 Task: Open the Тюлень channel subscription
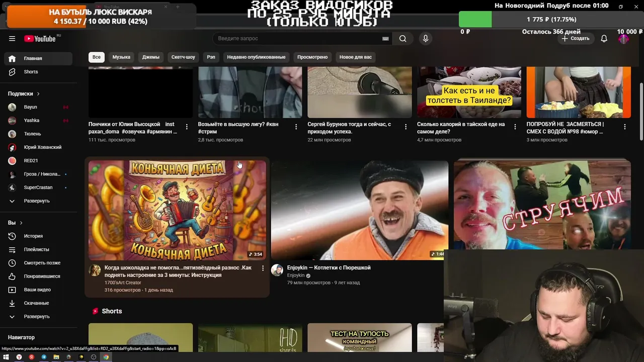point(38,134)
